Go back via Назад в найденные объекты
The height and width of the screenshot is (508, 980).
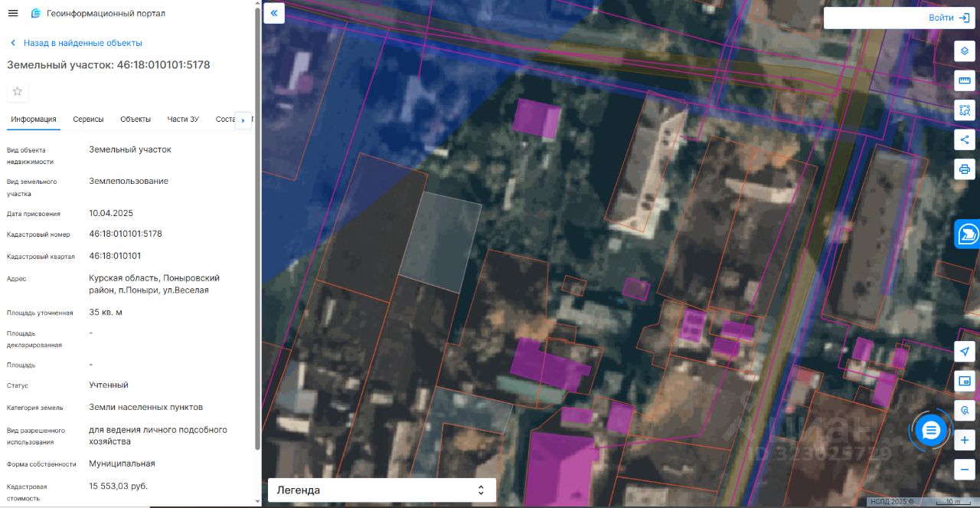tap(76, 43)
